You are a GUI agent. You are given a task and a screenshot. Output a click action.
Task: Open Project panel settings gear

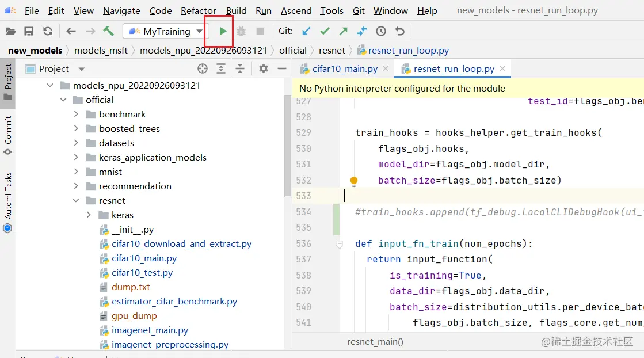point(264,68)
